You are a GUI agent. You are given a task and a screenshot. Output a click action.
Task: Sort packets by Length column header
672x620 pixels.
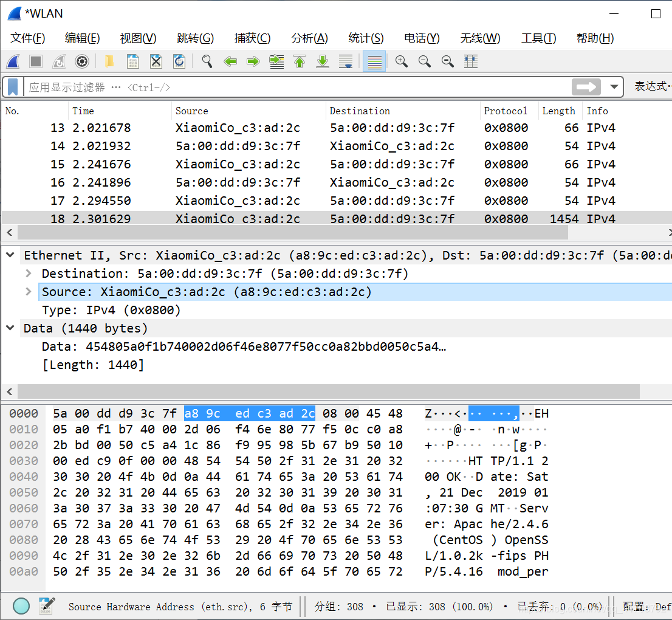pyautogui.click(x=560, y=111)
